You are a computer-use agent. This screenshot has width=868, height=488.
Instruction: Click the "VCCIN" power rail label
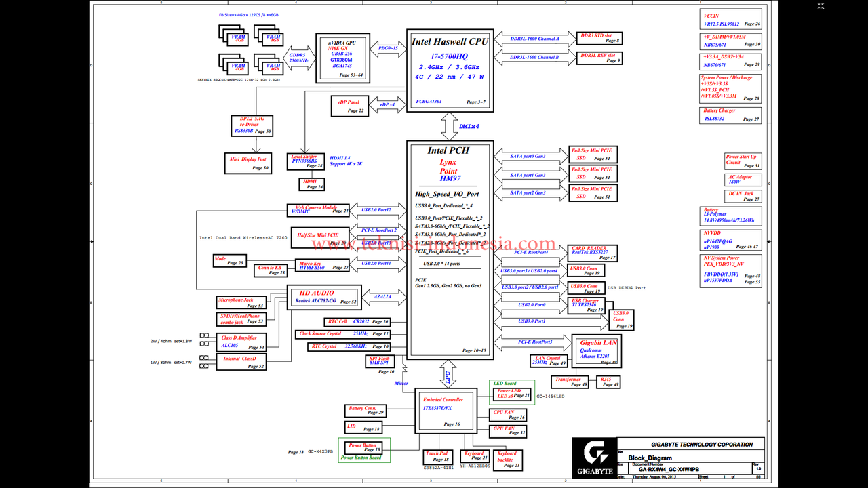pyautogui.click(x=711, y=16)
